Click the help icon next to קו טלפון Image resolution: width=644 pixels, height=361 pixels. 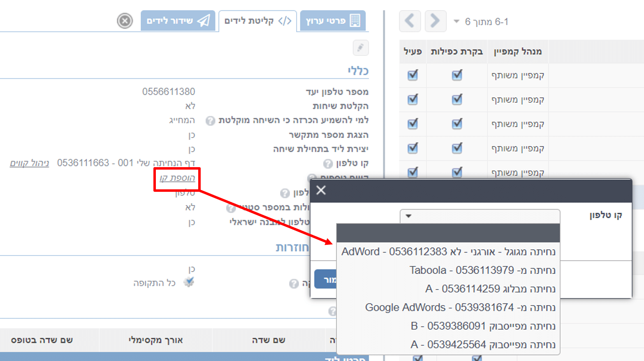click(x=328, y=164)
